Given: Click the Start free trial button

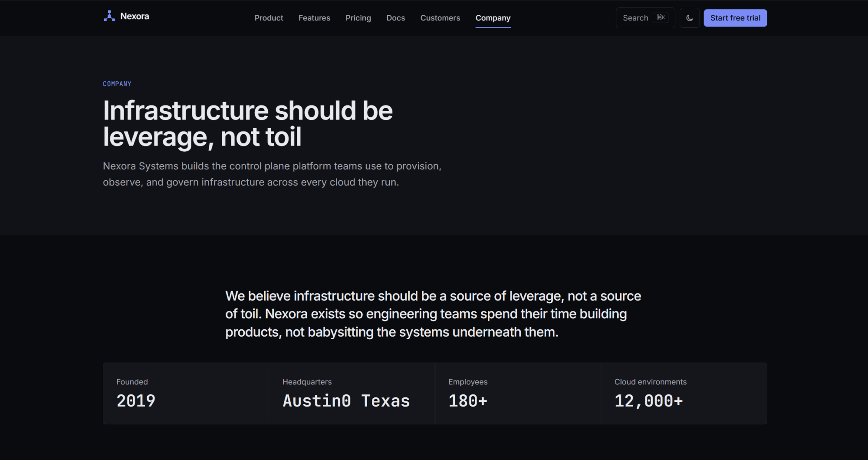Looking at the screenshot, I should [x=735, y=18].
